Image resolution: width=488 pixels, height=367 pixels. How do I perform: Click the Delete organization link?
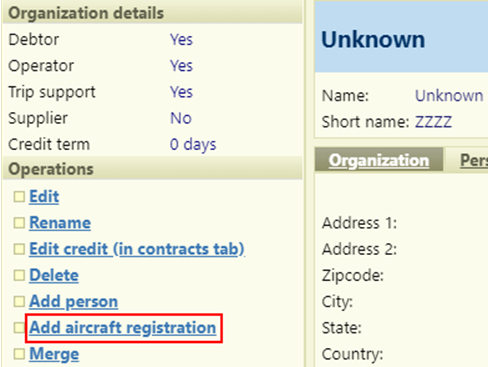[x=54, y=275]
